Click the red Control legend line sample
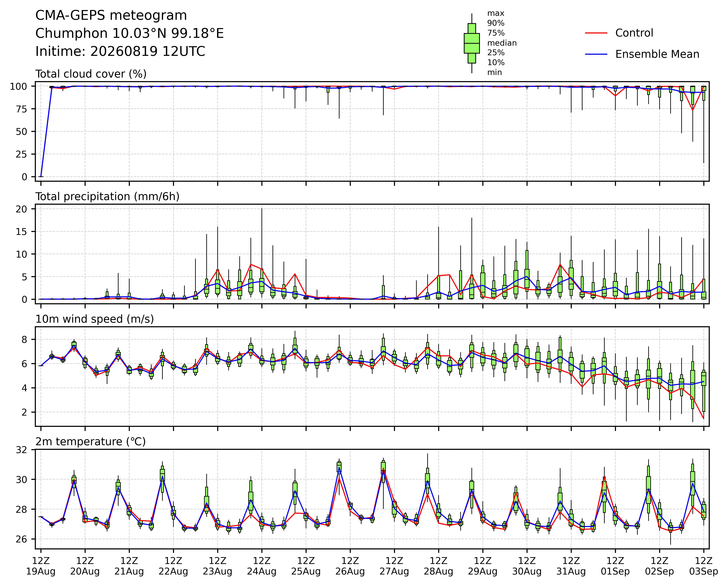The width and height of the screenshot is (728, 586). (596, 33)
